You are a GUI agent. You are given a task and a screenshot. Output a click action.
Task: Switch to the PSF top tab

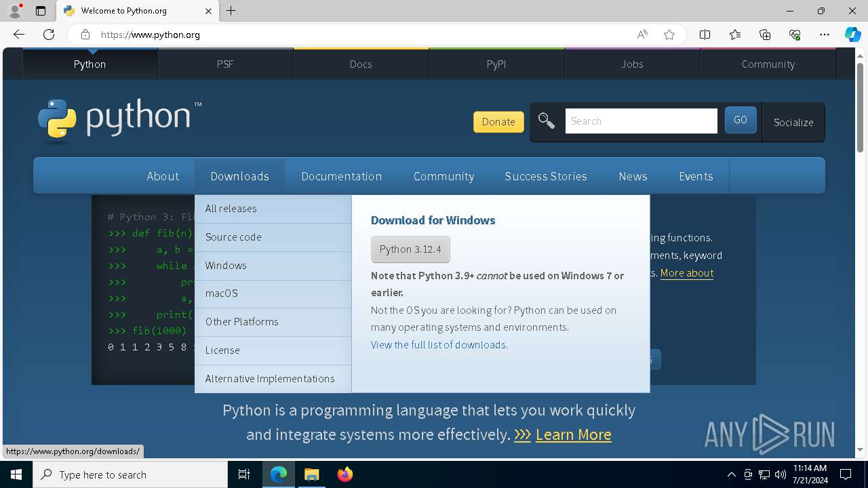[225, 64]
